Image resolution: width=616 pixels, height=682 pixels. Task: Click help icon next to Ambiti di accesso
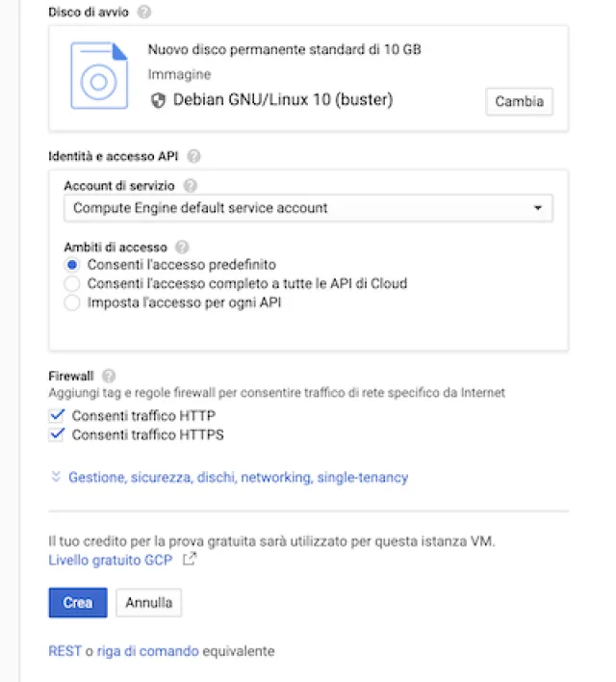182,247
